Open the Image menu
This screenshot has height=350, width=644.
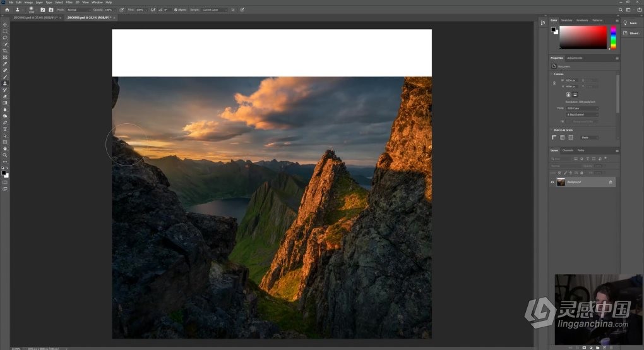click(x=29, y=3)
